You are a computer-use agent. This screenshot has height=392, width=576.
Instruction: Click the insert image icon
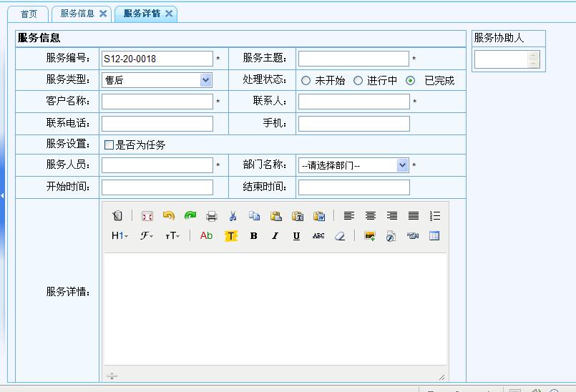[370, 236]
